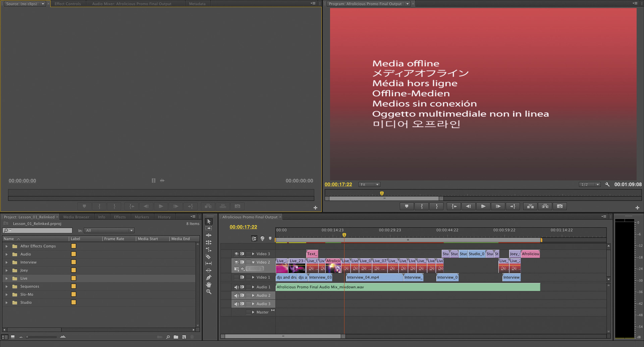Switch to Audio Mixer tab
The width and height of the screenshot is (644, 347).
click(x=131, y=4)
